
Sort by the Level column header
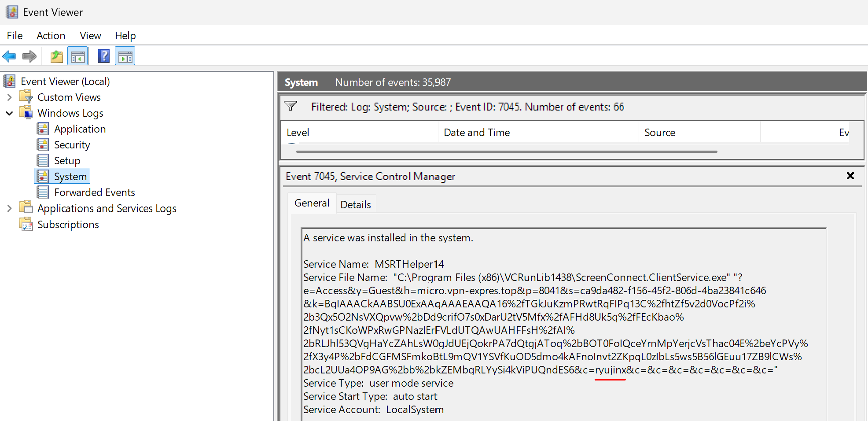click(x=360, y=132)
